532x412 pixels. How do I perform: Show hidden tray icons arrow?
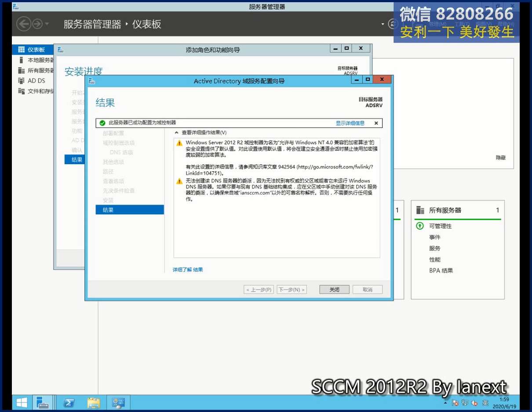(445, 403)
